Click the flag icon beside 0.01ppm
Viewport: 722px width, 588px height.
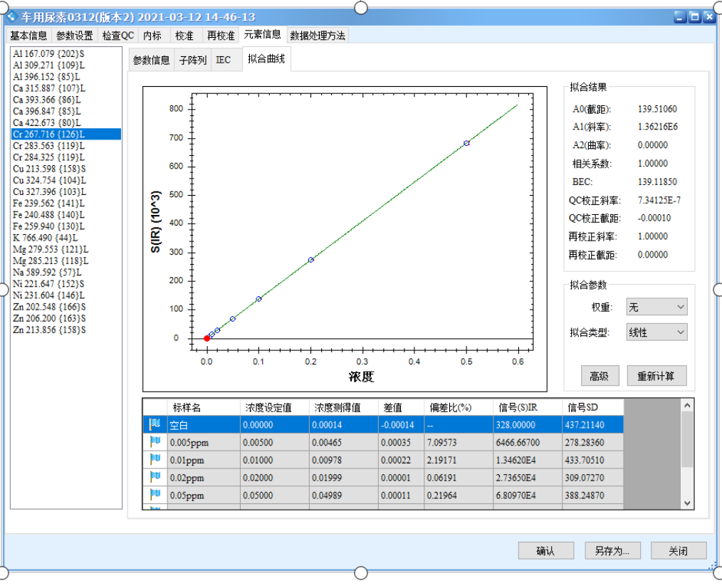click(x=155, y=459)
